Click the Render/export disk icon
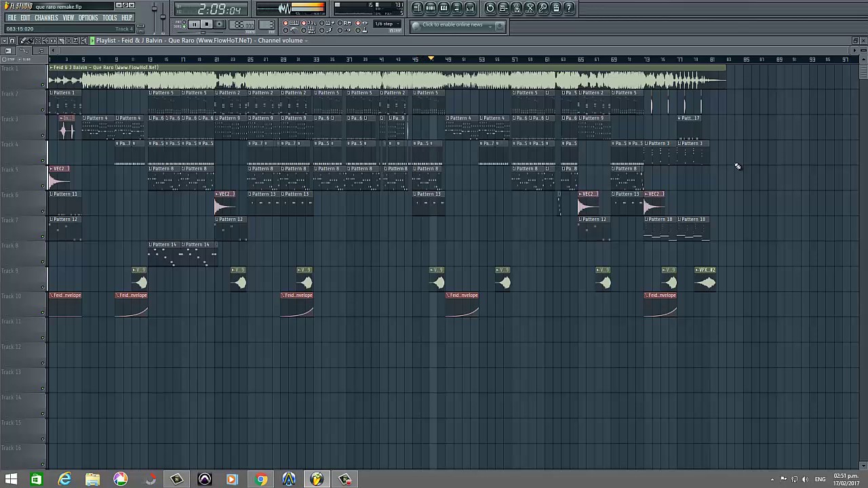The height and width of the screenshot is (488, 868). point(516,8)
